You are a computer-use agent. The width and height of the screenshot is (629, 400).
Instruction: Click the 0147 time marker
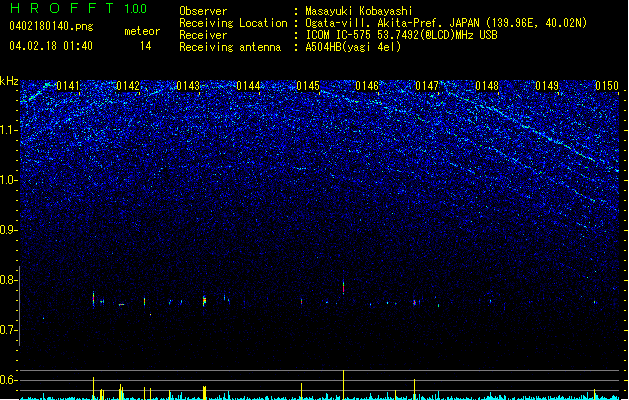427,86
